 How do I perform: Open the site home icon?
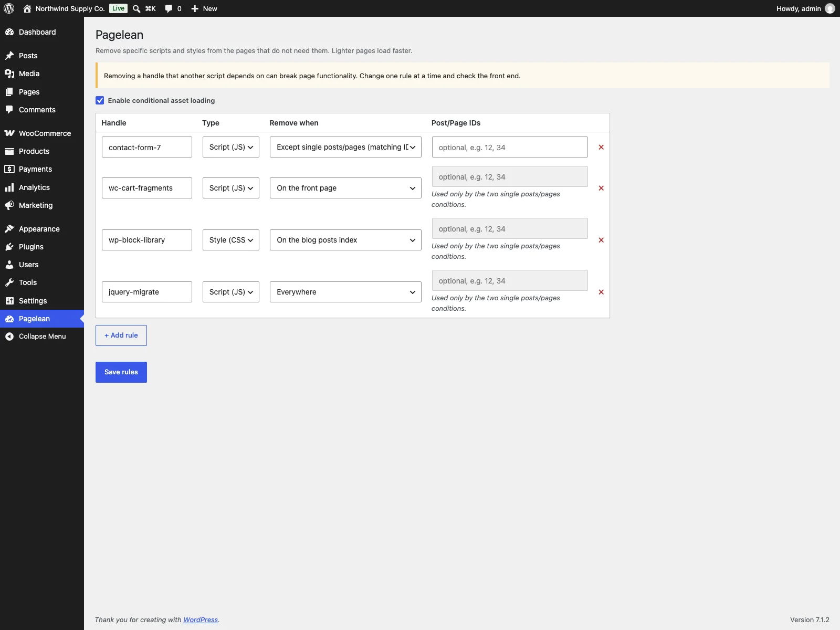point(27,8)
